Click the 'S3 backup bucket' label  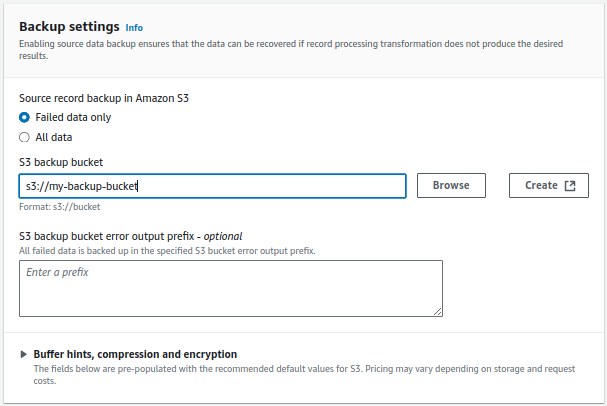coord(61,162)
